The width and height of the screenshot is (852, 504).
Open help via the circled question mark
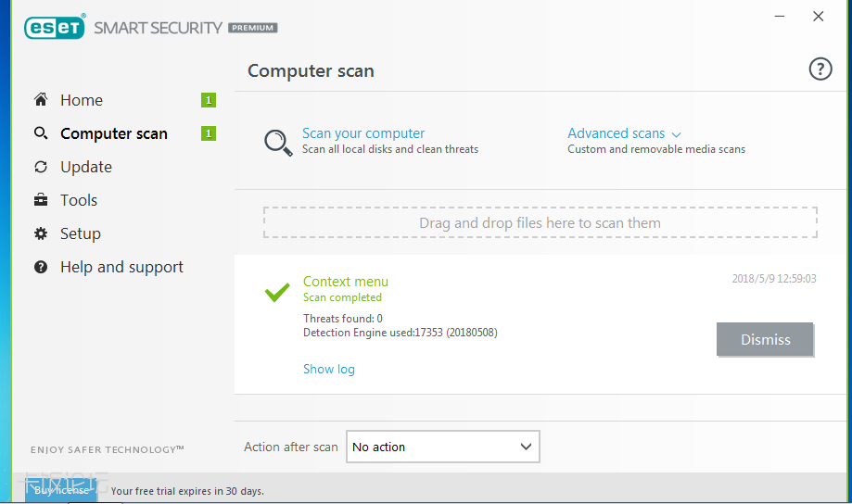(x=820, y=69)
